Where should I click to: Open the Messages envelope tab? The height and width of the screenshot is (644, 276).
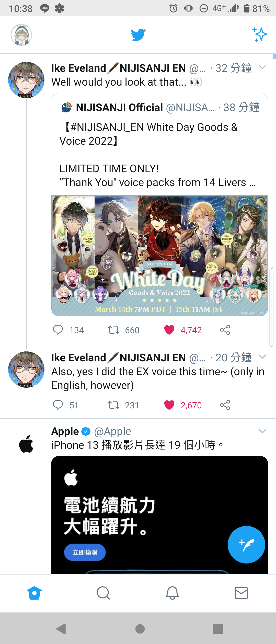coord(241,593)
